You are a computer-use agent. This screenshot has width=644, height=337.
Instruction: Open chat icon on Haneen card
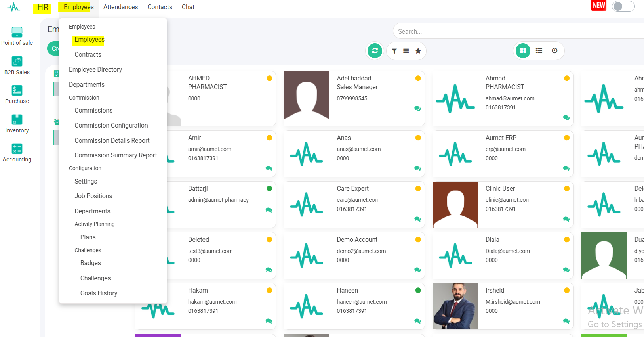pyautogui.click(x=417, y=321)
